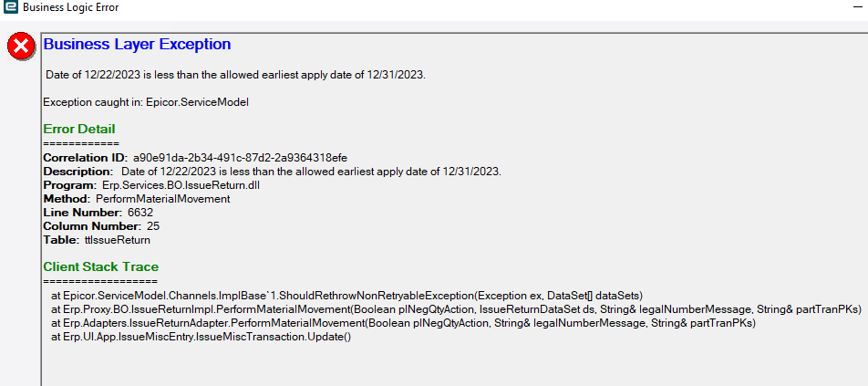Click the Correlation ID value text
The height and width of the screenshot is (386, 868).
tap(241, 157)
